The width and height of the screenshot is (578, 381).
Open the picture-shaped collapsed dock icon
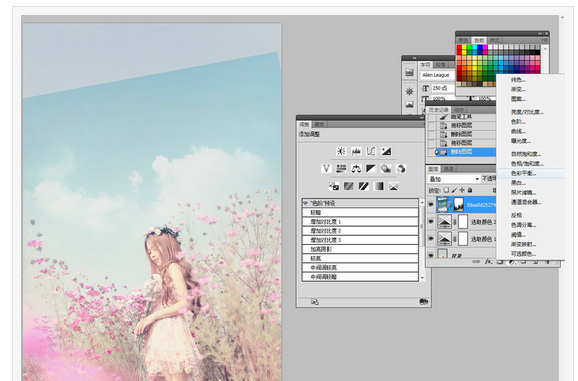click(x=410, y=105)
